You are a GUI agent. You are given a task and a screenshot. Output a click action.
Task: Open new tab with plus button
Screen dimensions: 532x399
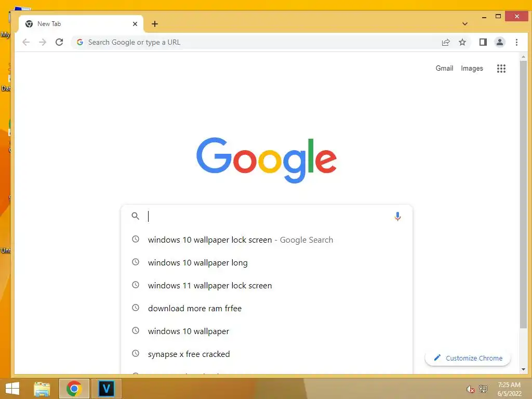coord(155,24)
